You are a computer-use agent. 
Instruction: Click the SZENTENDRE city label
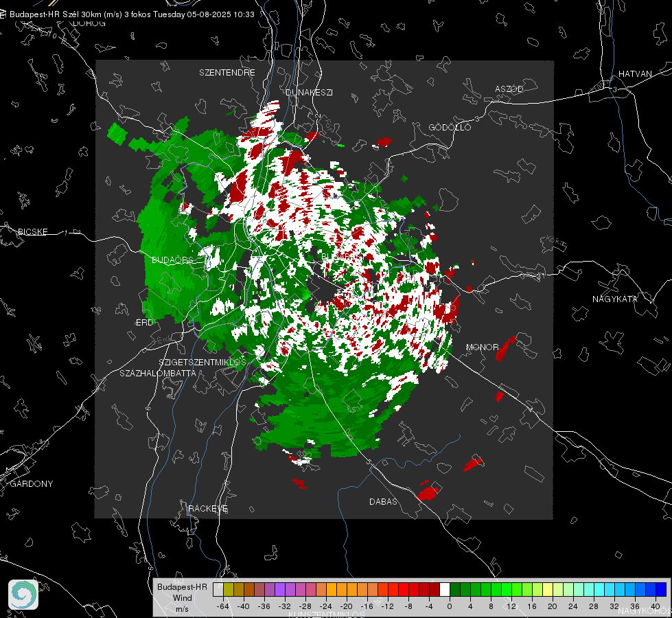(227, 73)
